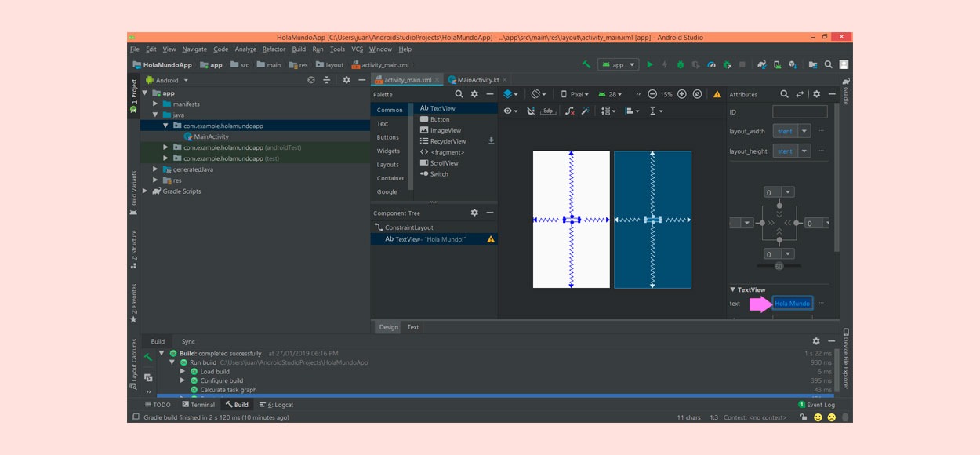Click the text field containing Hola Mundo
The image size is (980, 455).
pyautogui.click(x=793, y=303)
